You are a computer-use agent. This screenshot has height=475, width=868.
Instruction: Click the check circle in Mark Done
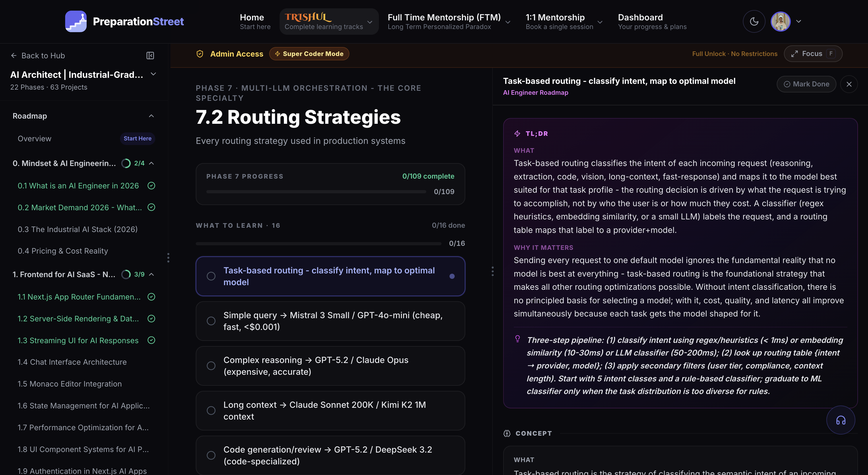coord(787,84)
